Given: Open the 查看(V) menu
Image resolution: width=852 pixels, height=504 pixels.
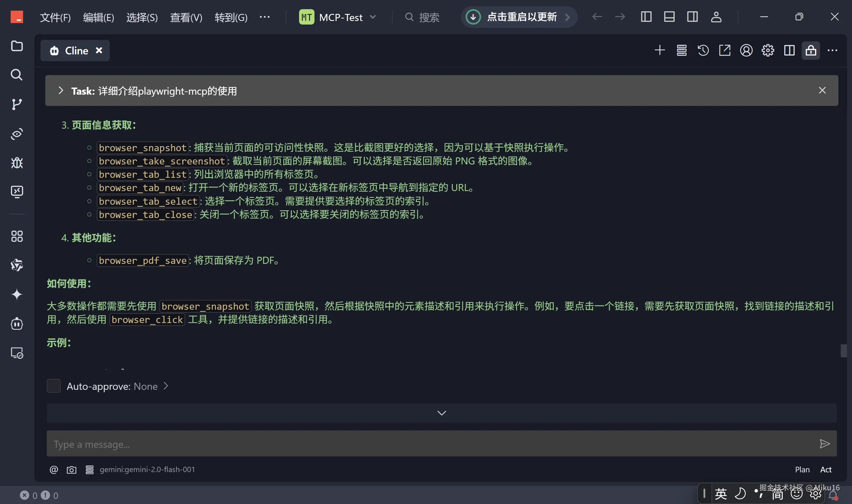Looking at the screenshot, I should (186, 17).
